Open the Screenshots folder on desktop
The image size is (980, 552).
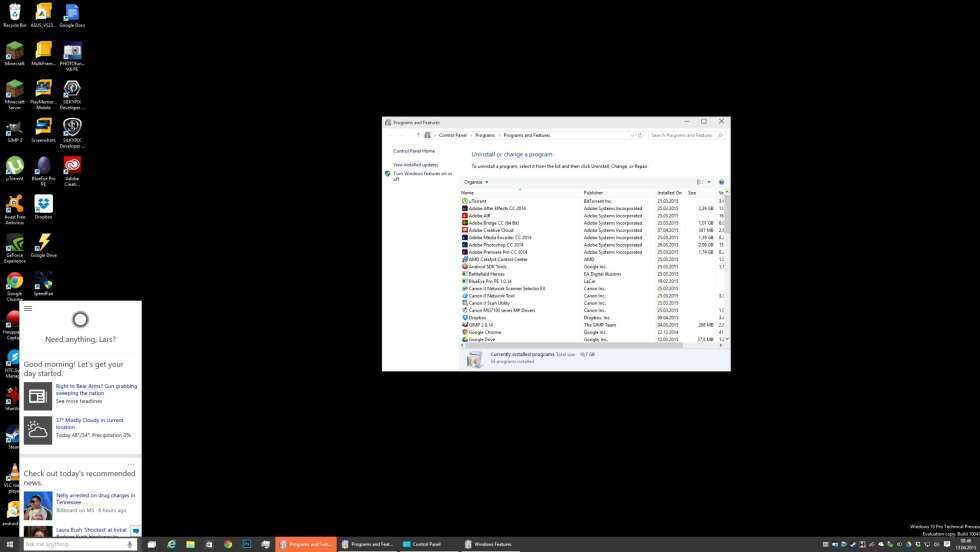tap(43, 131)
